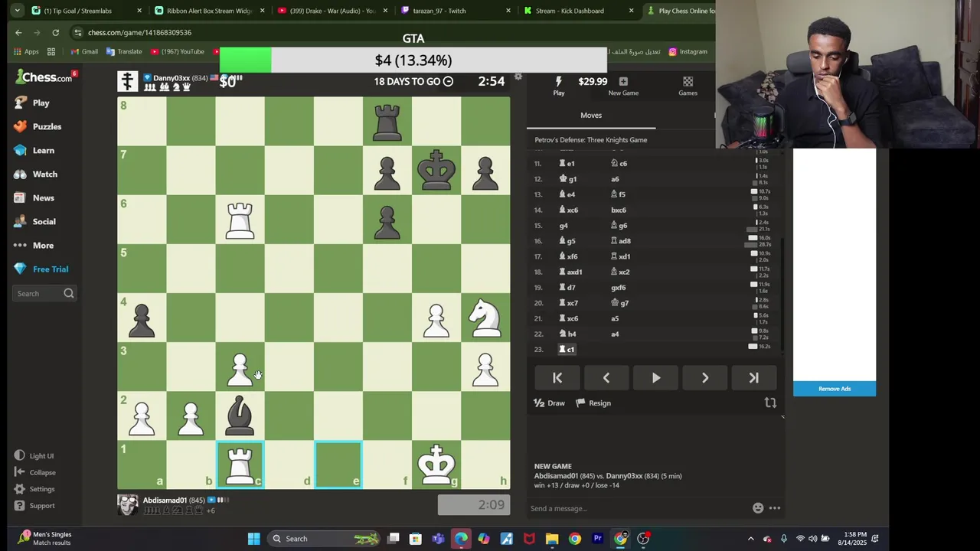This screenshot has height=551, width=980.
Task: Offer a Draw
Action: click(x=550, y=403)
